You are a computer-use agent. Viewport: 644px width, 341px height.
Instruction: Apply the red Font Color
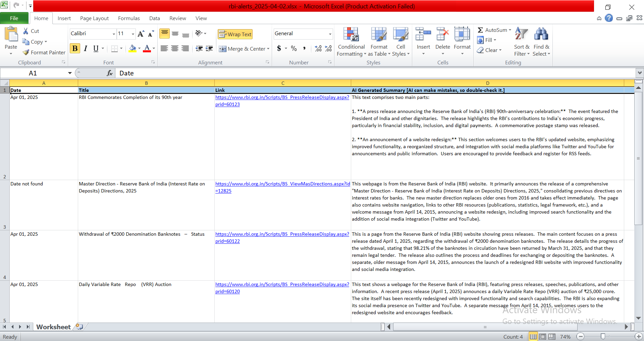click(147, 49)
